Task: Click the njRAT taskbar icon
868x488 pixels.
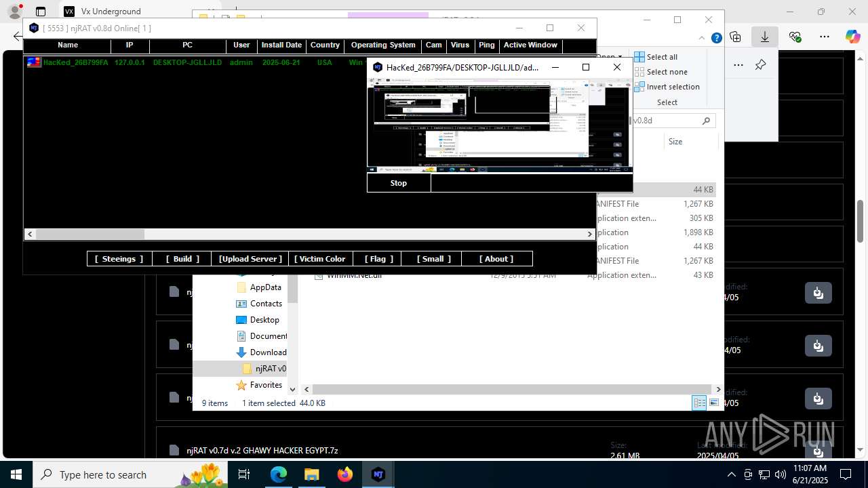Action: coord(378,474)
